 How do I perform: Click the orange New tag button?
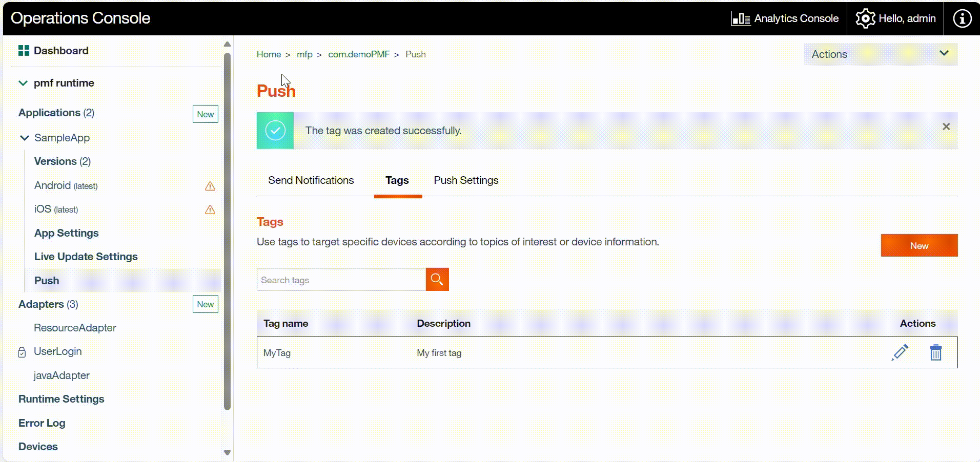click(x=918, y=245)
